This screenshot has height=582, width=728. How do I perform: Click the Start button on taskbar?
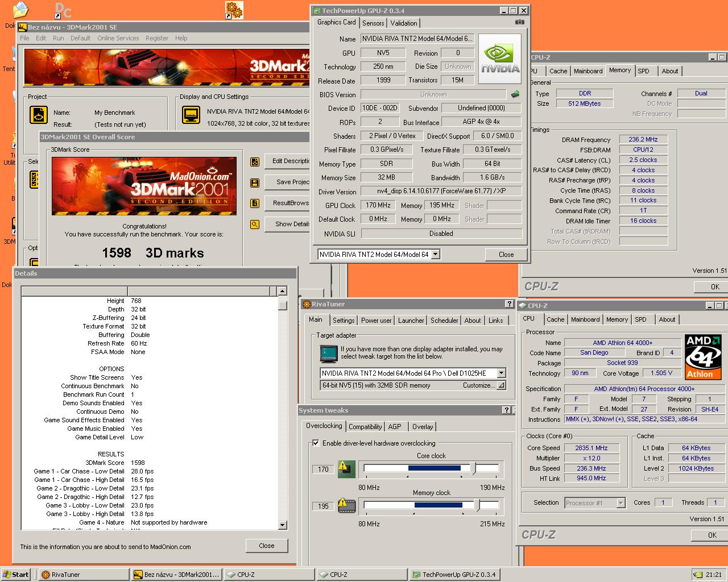pyautogui.click(x=16, y=575)
